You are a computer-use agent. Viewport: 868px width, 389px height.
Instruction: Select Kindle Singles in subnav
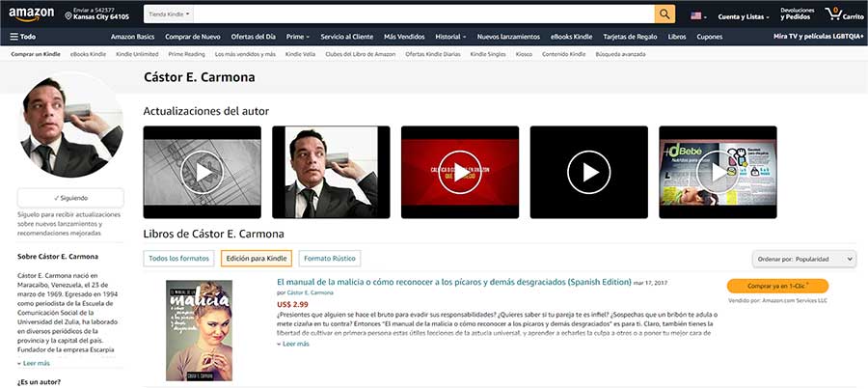(x=488, y=54)
